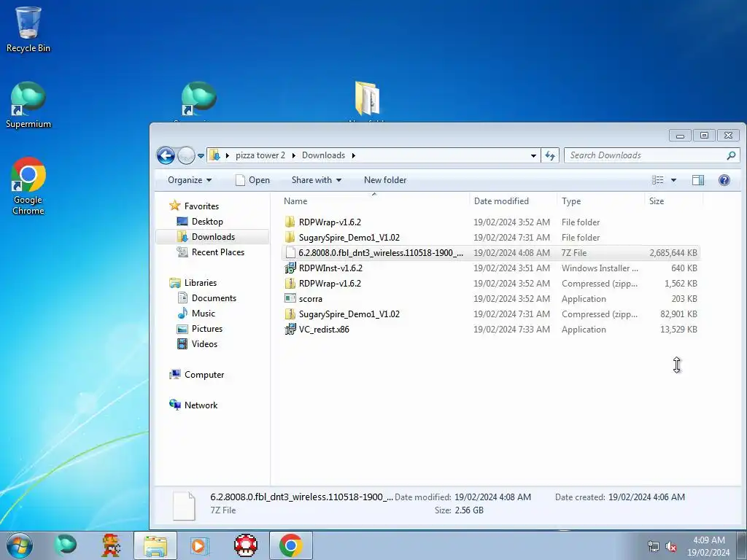Screen dimensions: 747x560
Task: Open the Share with menu
Action: tap(317, 180)
